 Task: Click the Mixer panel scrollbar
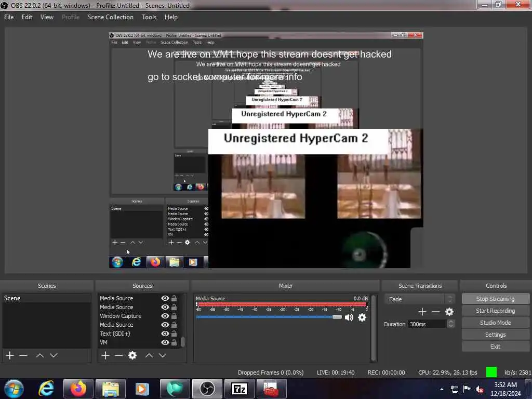coord(373,327)
